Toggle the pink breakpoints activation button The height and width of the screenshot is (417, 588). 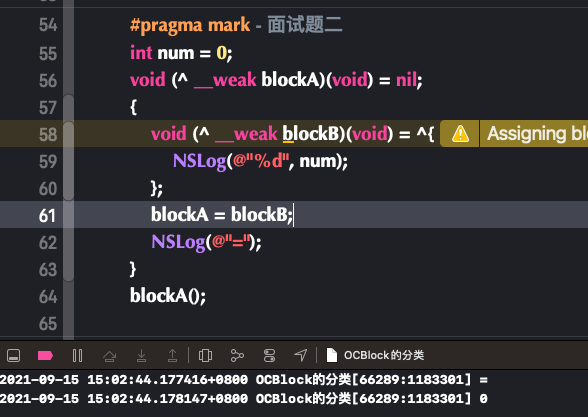click(x=45, y=355)
